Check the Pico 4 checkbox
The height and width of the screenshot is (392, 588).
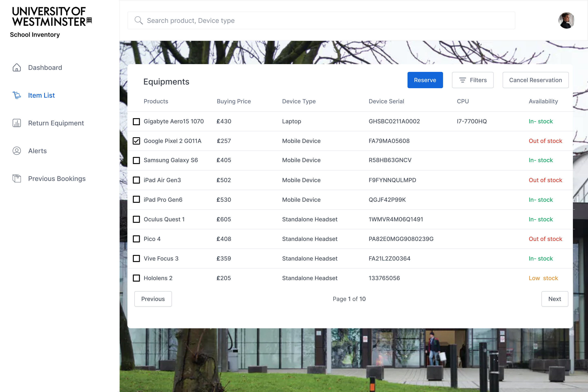136,239
